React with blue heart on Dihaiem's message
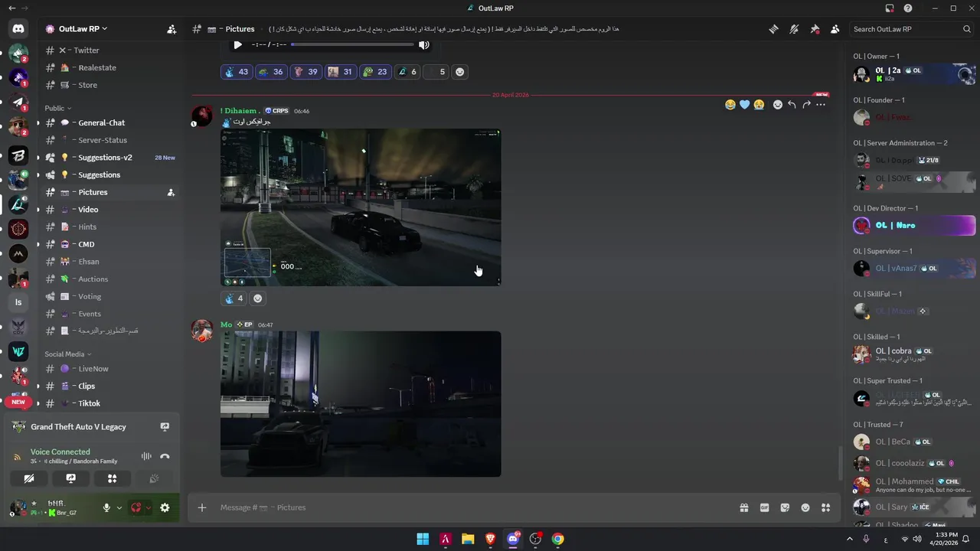The image size is (980, 551). click(x=744, y=105)
